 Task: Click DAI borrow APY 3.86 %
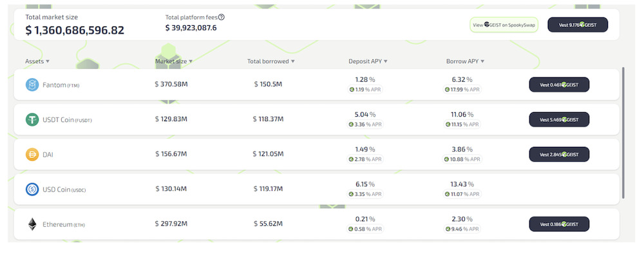pos(462,150)
